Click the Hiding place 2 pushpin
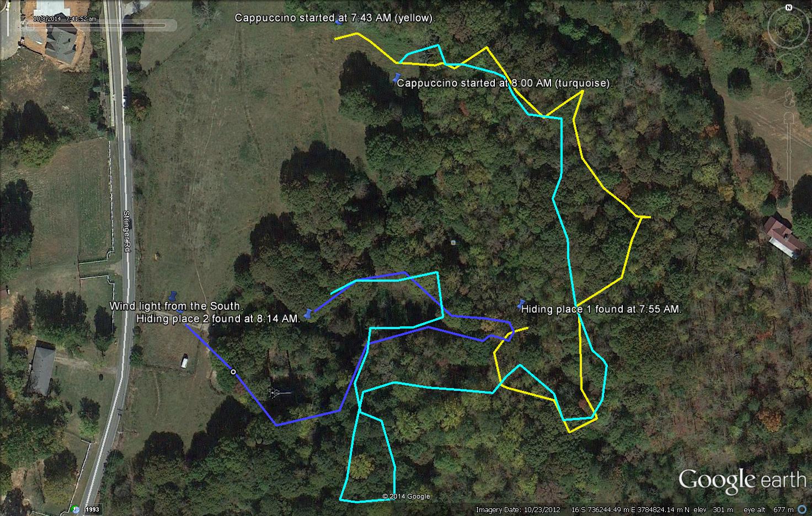 pyautogui.click(x=308, y=313)
